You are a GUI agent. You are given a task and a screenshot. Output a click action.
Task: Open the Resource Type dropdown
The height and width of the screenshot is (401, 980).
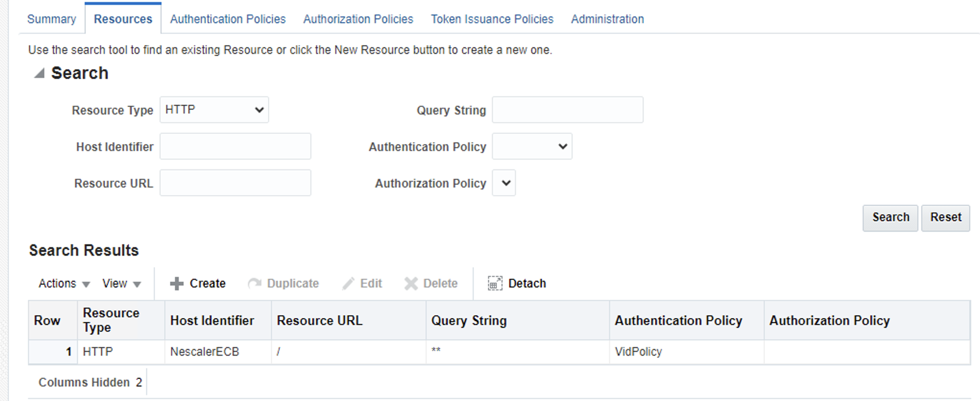click(x=214, y=110)
